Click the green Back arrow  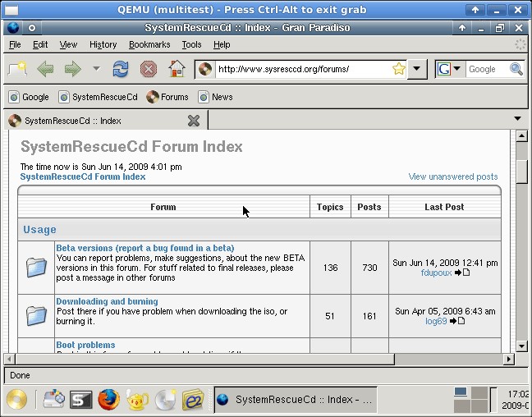pyautogui.click(x=45, y=69)
